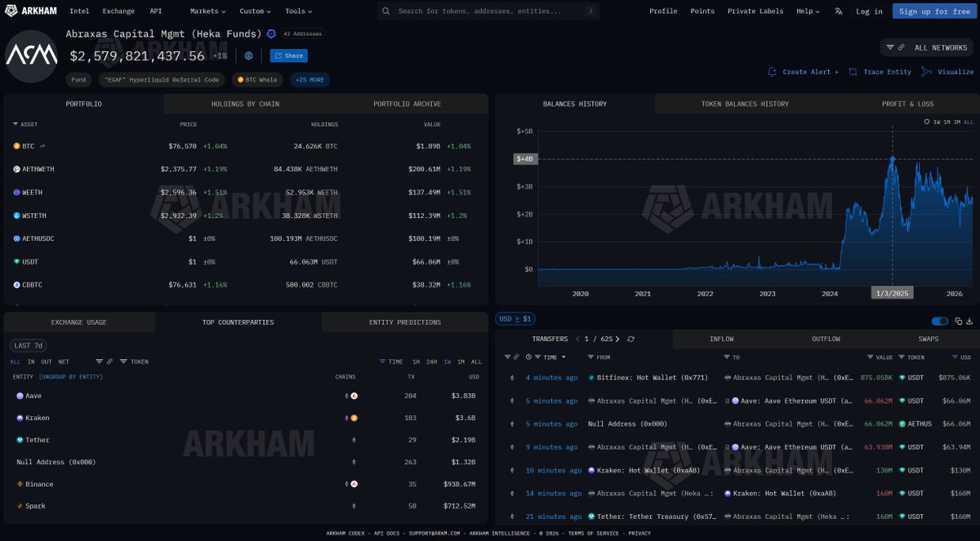The image size is (980, 541).
Task: Click the download transfers icon
Action: coord(969,321)
